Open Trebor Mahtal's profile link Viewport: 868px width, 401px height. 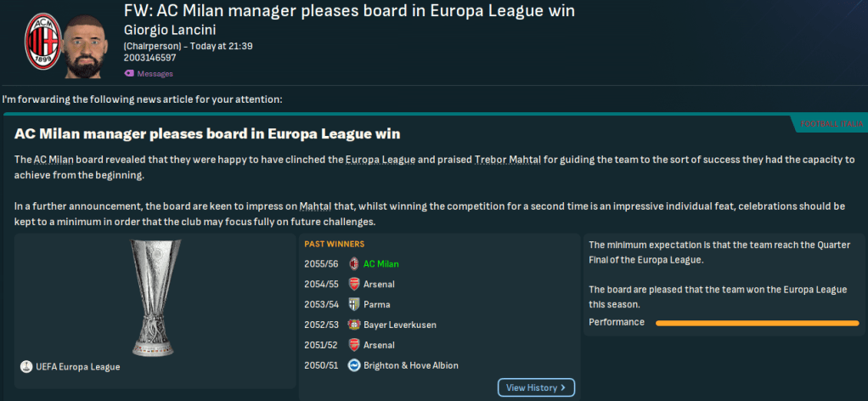[x=487, y=160]
